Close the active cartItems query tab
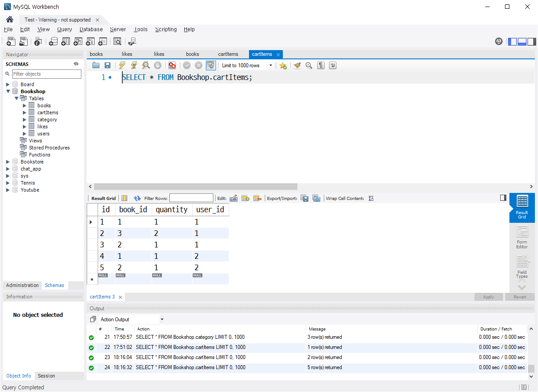 click(278, 54)
